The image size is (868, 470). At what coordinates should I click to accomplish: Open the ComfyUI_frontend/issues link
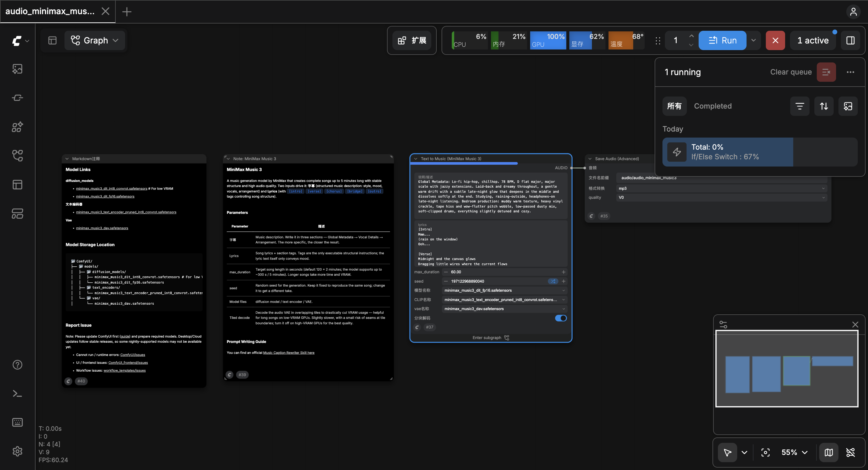[x=128, y=363]
